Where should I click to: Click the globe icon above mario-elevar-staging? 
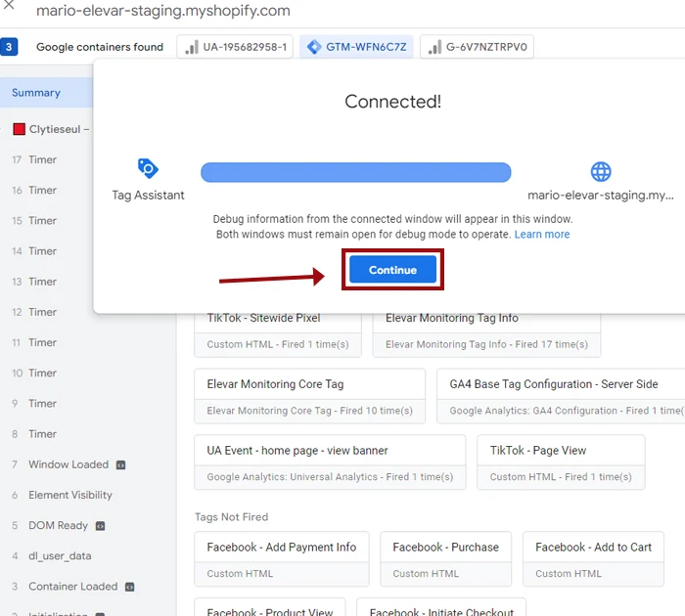pyautogui.click(x=601, y=171)
